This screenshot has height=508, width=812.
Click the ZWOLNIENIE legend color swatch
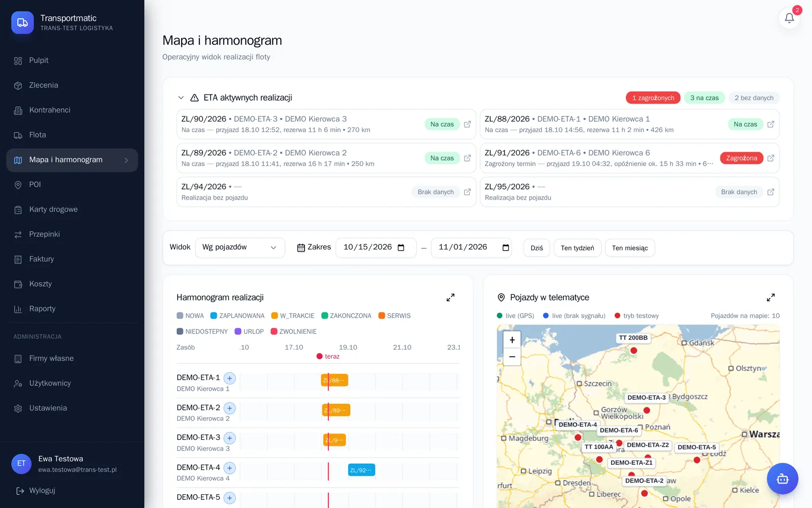coord(274,332)
